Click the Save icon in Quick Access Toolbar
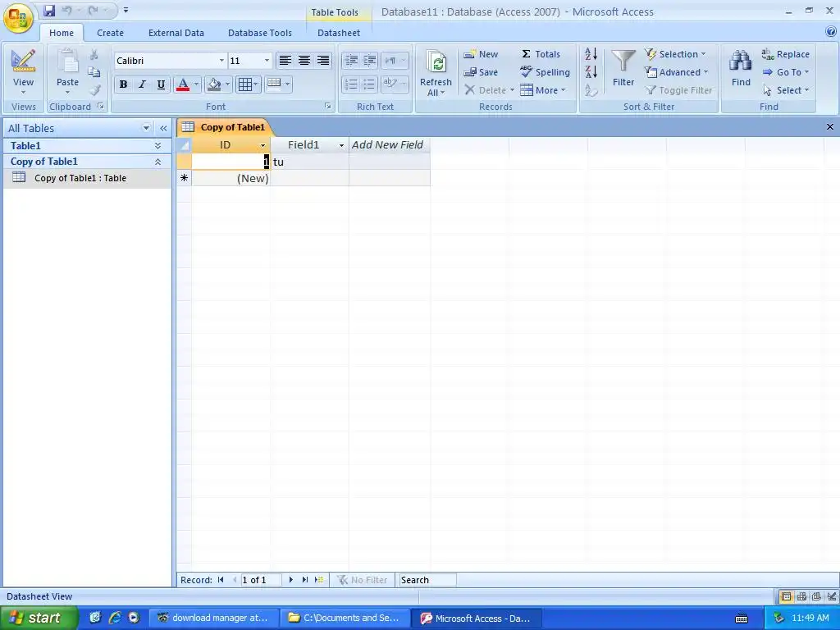Image resolution: width=840 pixels, height=630 pixels. [49, 10]
